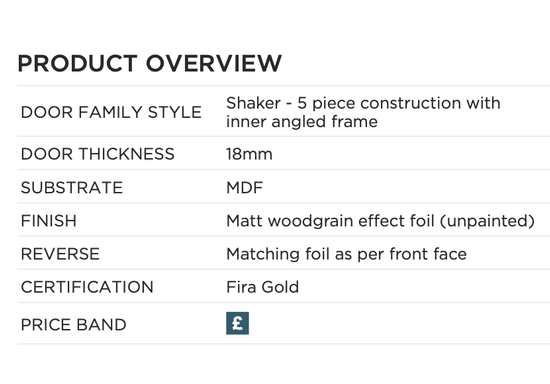550x384 pixels.
Task: Click the pound sign price band icon
Action: coord(237,323)
